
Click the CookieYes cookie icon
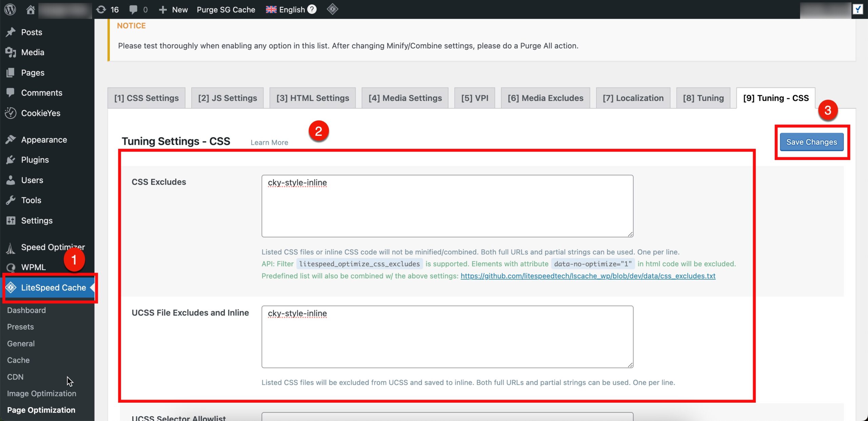11,113
